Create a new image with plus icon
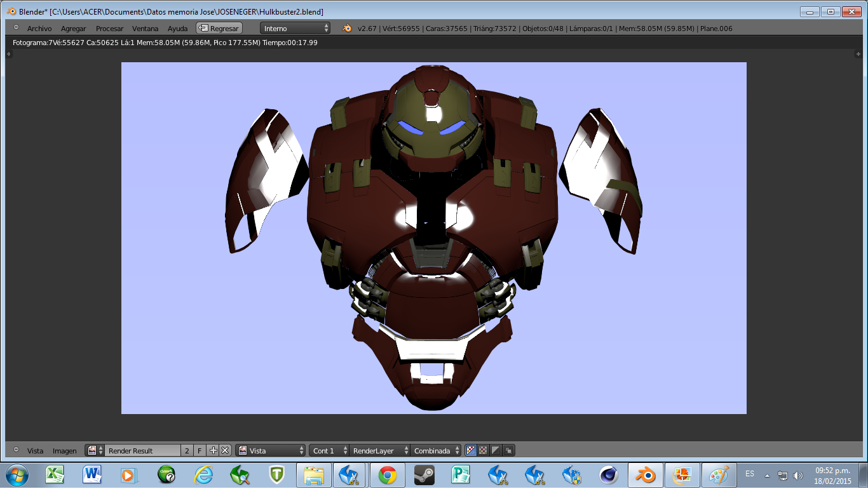 coord(213,450)
